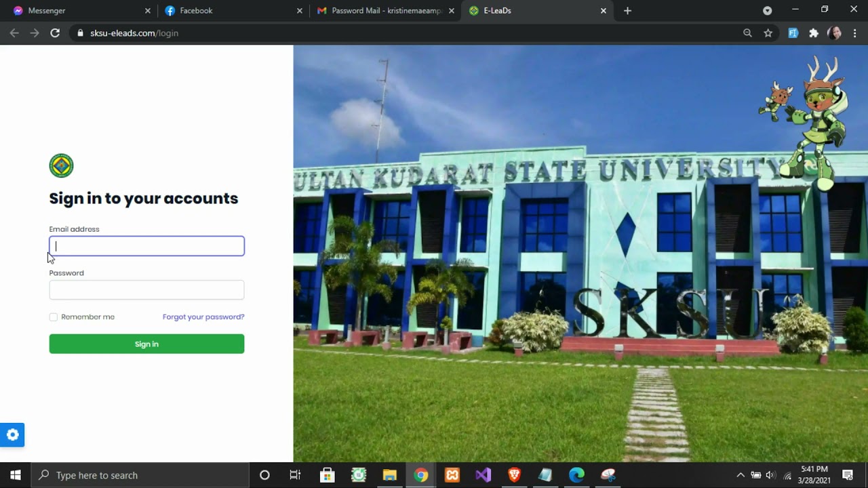Open the zoom indicator in address bar
Viewport: 868px width, 488px height.
747,33
